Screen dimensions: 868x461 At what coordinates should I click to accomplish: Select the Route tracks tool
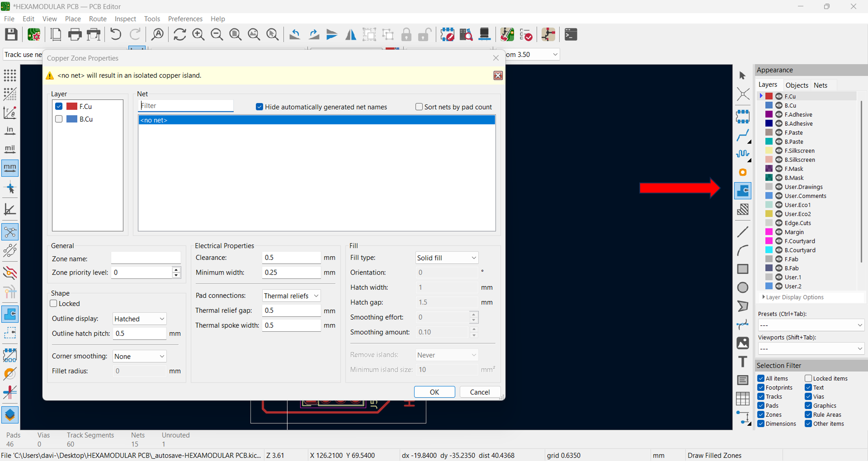click(x=743, y=135)
